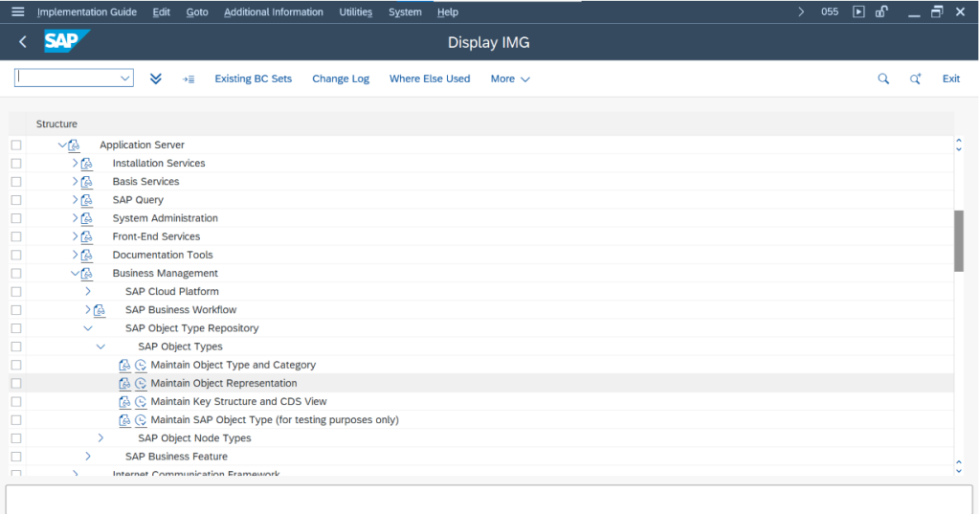
Task: Execute activity Maintain Object Representation
Action: tap(141, 383)
